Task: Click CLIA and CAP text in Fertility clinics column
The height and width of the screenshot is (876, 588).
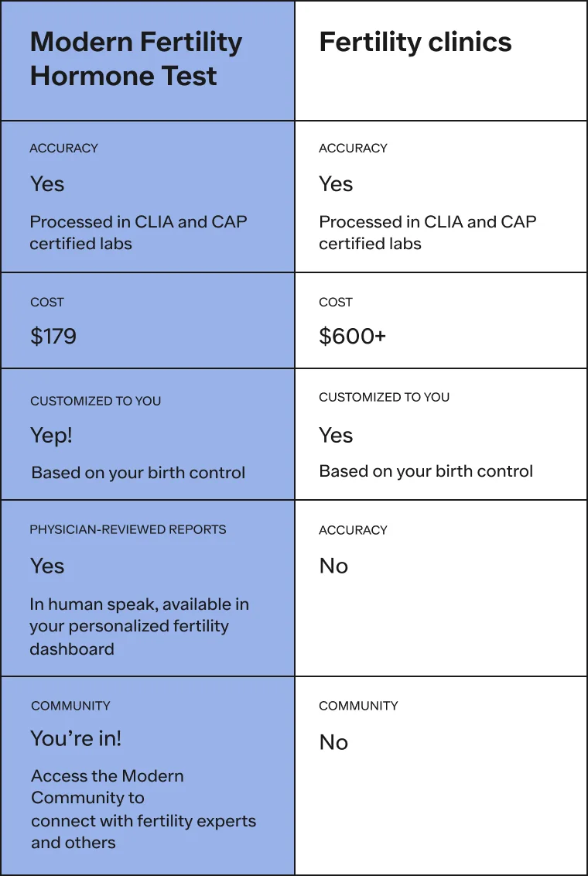Action: tap(428, 232)
